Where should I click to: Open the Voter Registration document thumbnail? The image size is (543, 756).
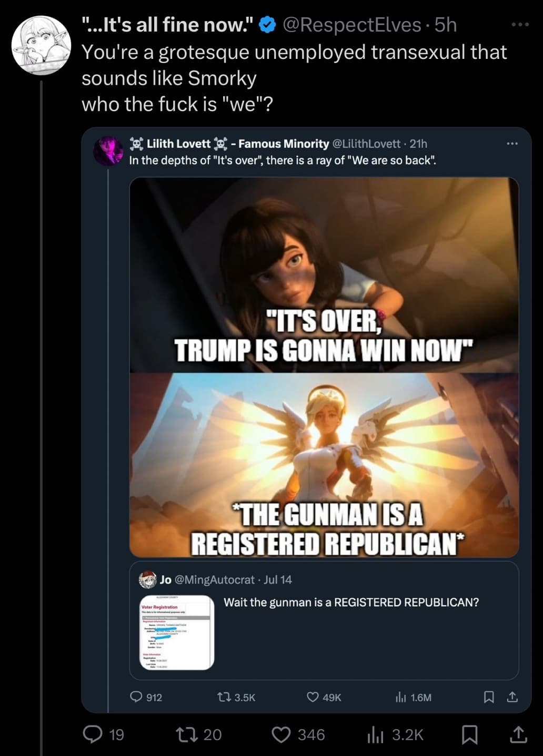(177, 632)
